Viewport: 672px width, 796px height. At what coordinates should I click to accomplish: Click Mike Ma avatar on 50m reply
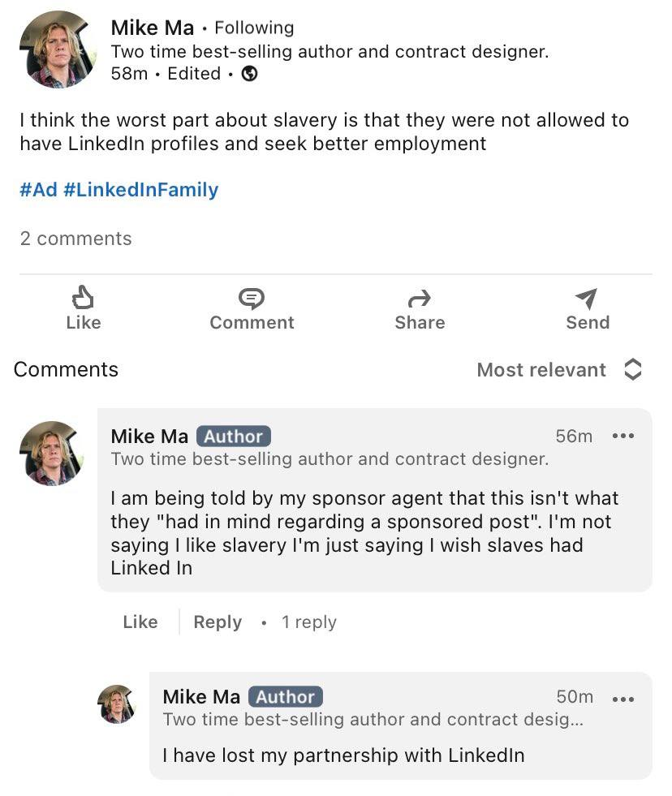coord(116,703)
